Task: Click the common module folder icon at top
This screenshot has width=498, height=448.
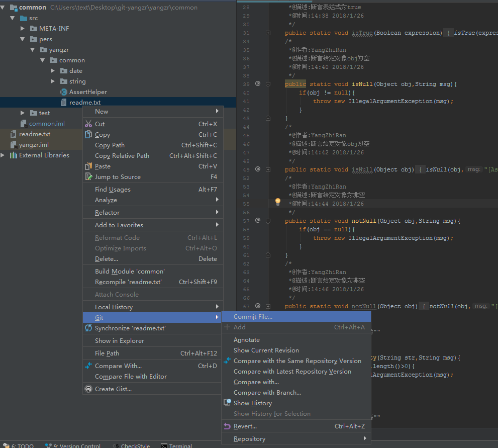Action: click(x=14, y=8)
